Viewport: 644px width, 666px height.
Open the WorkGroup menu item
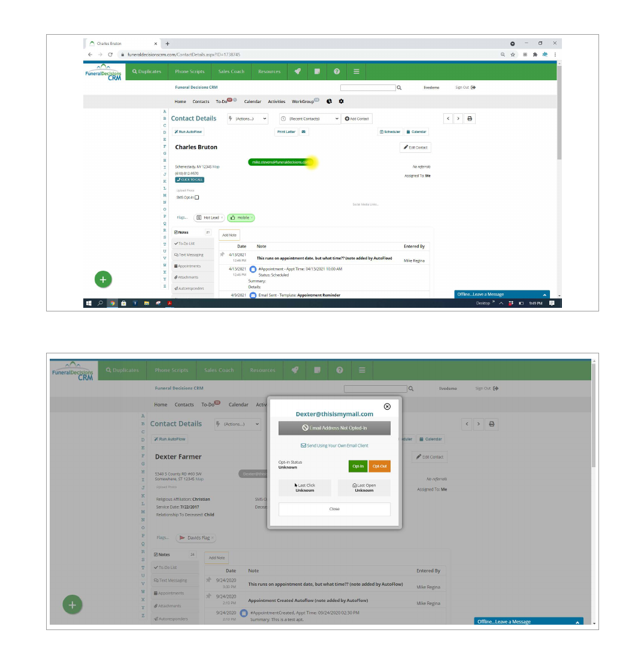(x=303, y=102)
